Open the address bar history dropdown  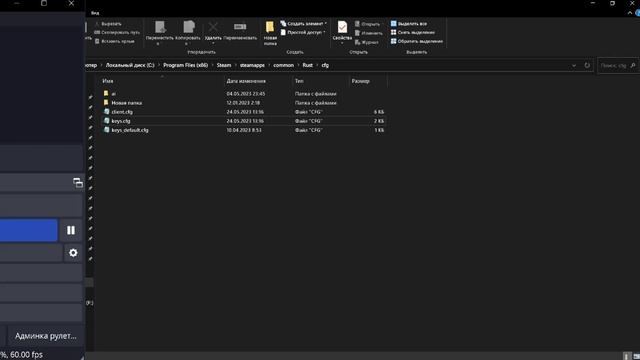tap(574, 65)
